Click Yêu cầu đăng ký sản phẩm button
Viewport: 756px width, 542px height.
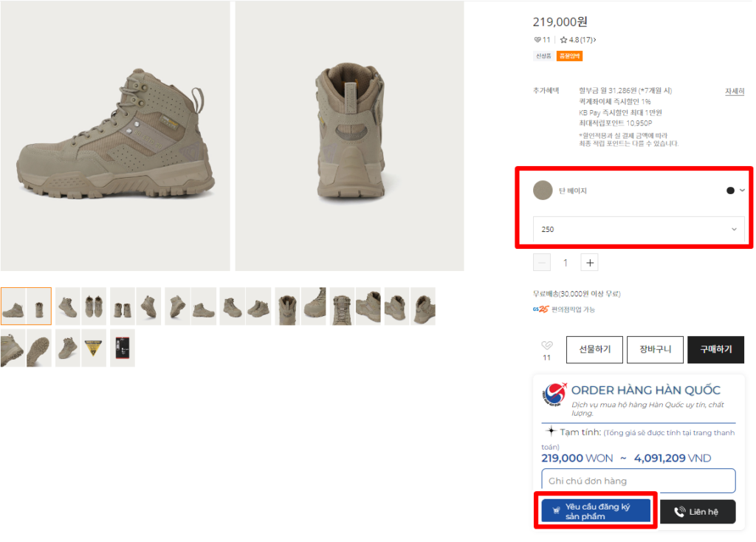(596, 511)
